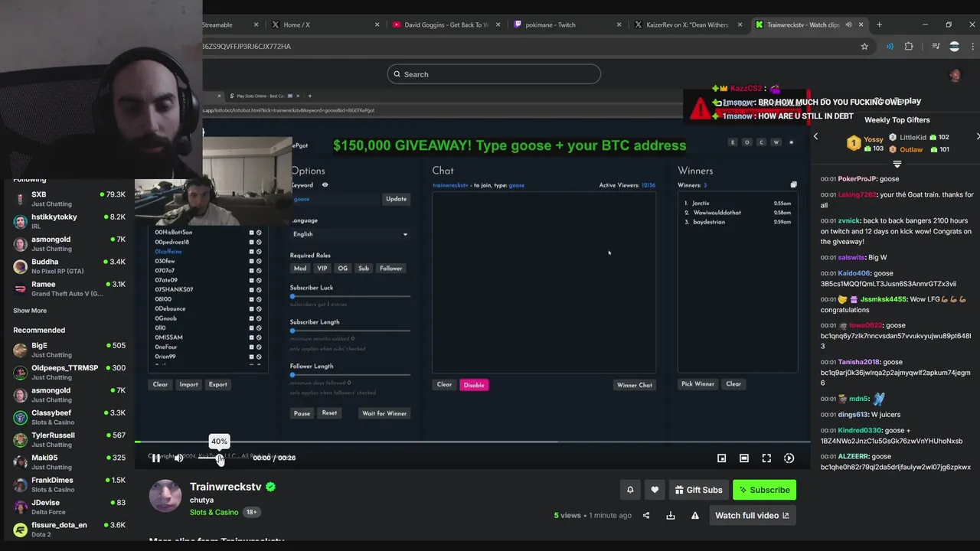Switch to the Home / X tab
This screenshot has height=551, width=980.
[325, 24]
